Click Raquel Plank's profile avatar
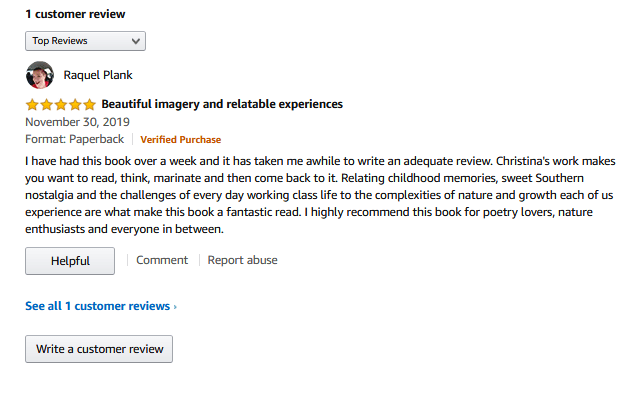This screenshot has height=407, width=627. 39,75
